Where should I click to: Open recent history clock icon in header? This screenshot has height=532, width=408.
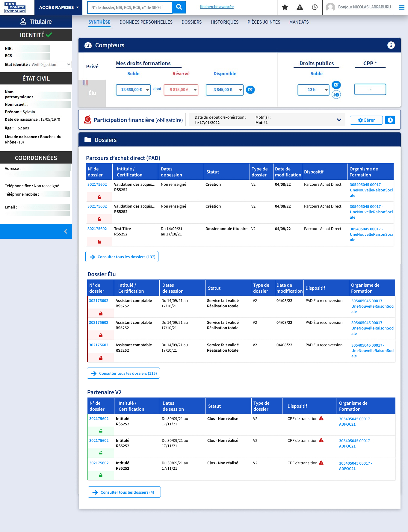[x=315, y=7]
